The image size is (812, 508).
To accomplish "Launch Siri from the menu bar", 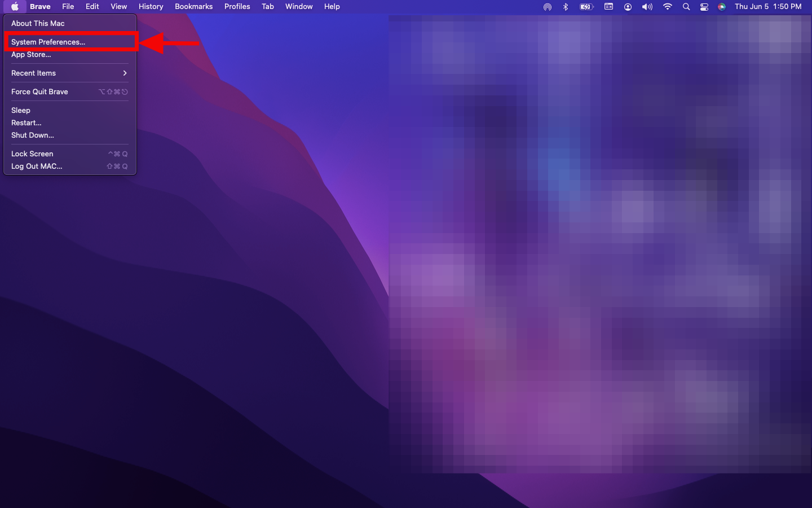I will pos(722,7).
